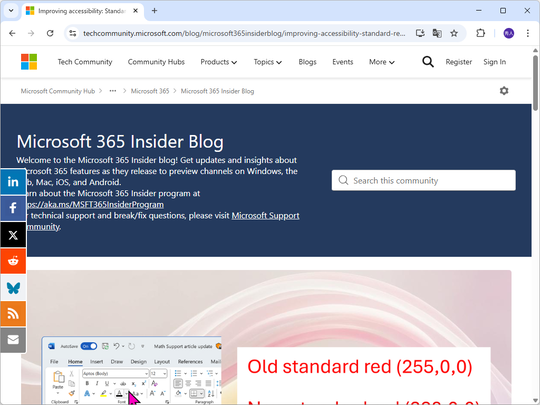Bookmark this page with star icon

coord(454,33)
